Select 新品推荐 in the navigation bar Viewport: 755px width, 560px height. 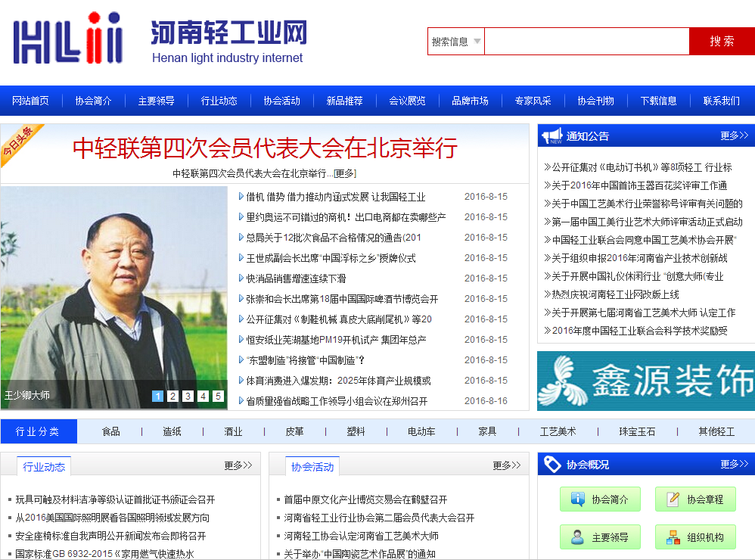pos(345,101)
